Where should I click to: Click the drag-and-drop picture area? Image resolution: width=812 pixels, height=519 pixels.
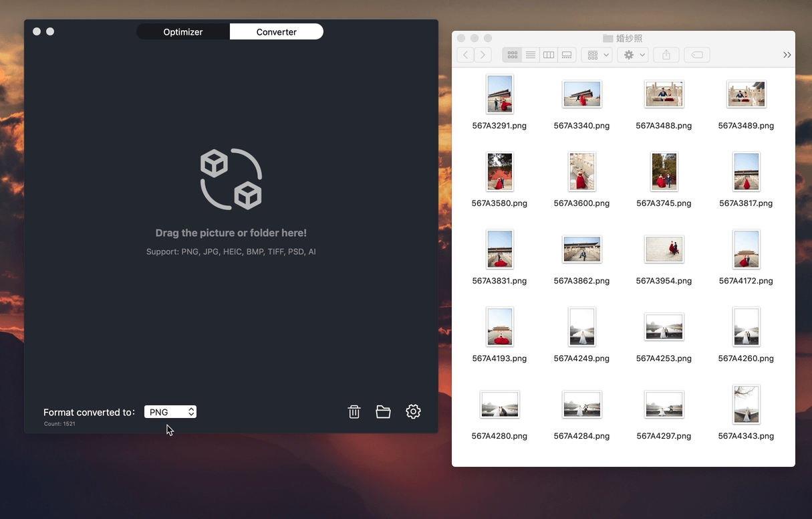click(231, 201)
